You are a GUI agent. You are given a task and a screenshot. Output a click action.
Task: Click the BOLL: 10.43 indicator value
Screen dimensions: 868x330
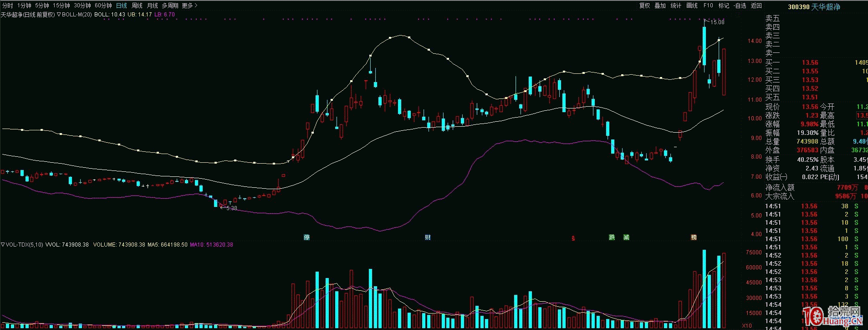(x=110, y=15)
